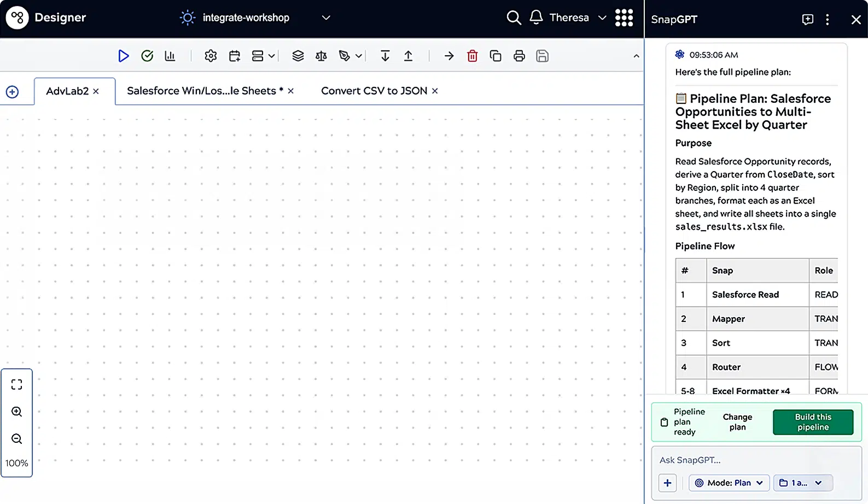Screen dimensions: 868x504
Task: Open notifications bell icon
Action: 536,17
